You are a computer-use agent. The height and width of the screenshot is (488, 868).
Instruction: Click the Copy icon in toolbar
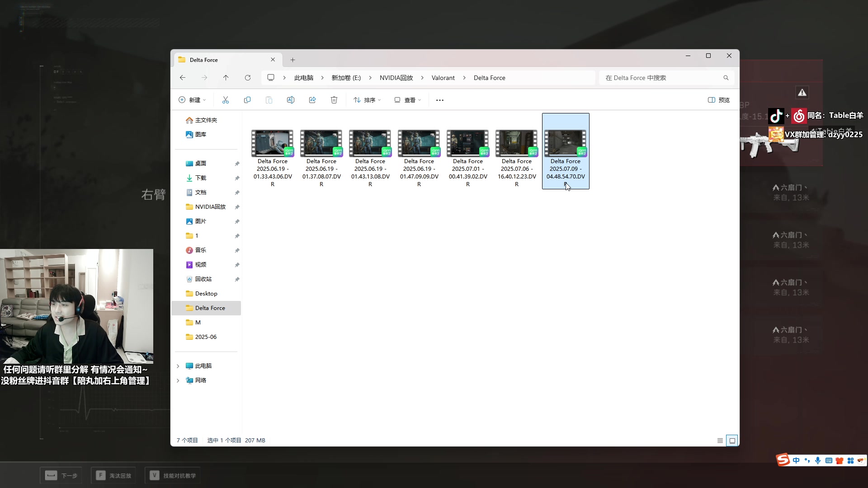247,100
